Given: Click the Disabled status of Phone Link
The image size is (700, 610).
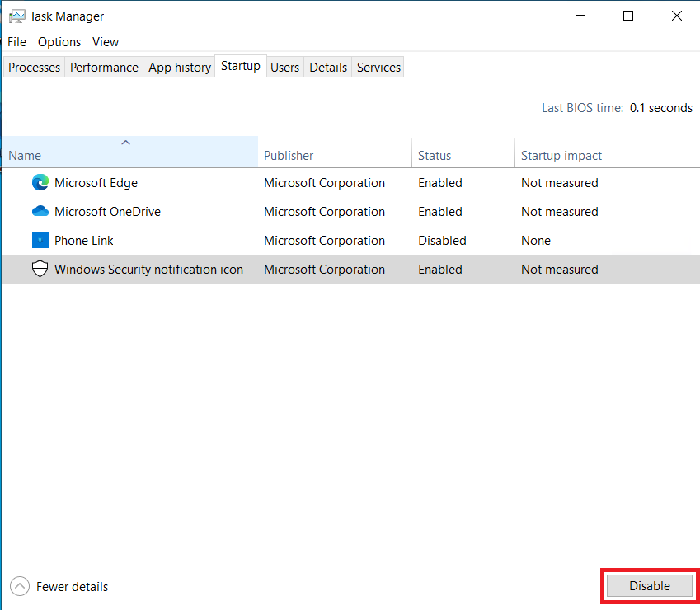Looking at the screenshot, I should 442,241.
